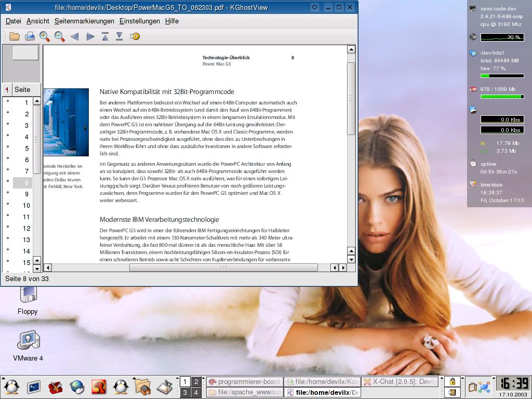Image resolution: width=532 pixels, height=399 pixels.
Task: Switch to file:/apache_www taskbar window
Action: (244, 392)
